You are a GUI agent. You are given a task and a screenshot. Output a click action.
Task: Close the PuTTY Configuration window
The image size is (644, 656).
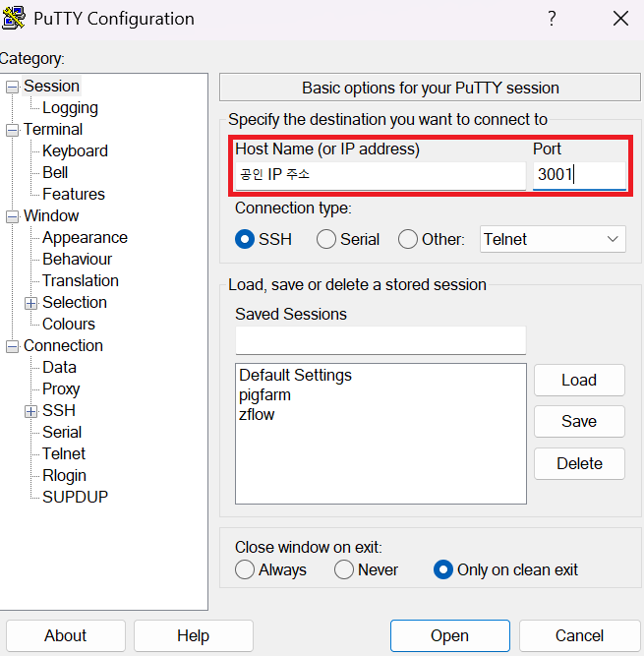coord(620,19)
